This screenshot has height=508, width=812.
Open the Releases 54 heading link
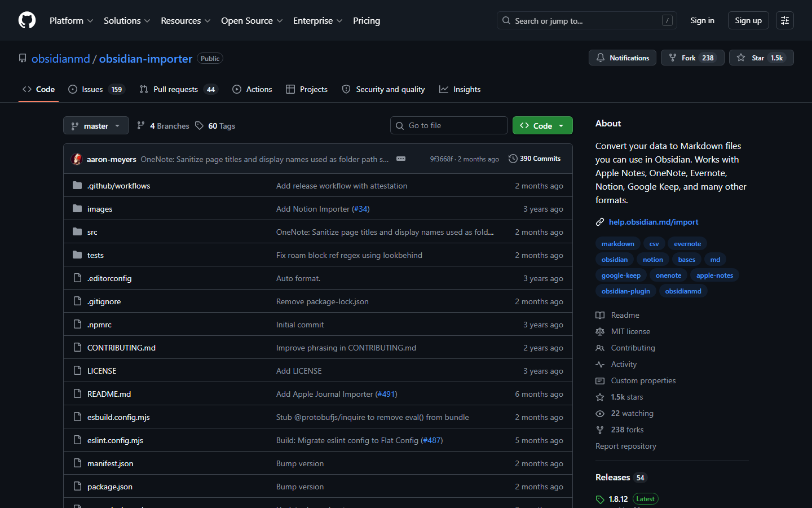click(621, 478)
